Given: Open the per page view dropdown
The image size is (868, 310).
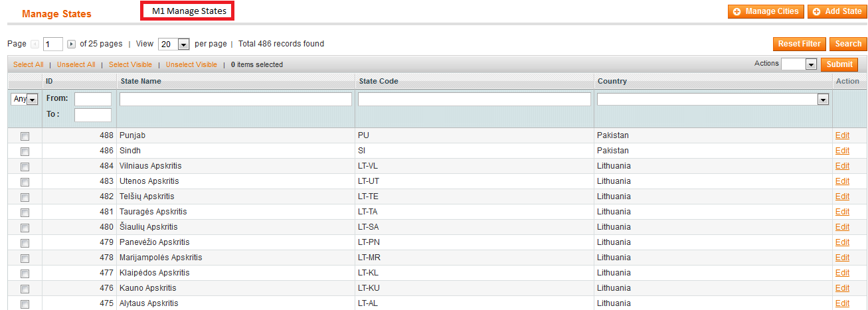Looking at the screenshot, I should (174, 44).
